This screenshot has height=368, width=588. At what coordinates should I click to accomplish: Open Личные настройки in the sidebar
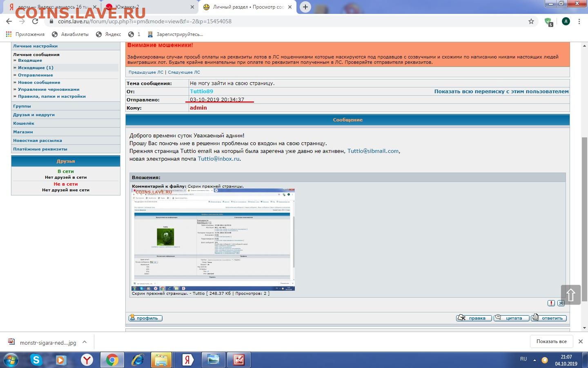tap(35, 46)
